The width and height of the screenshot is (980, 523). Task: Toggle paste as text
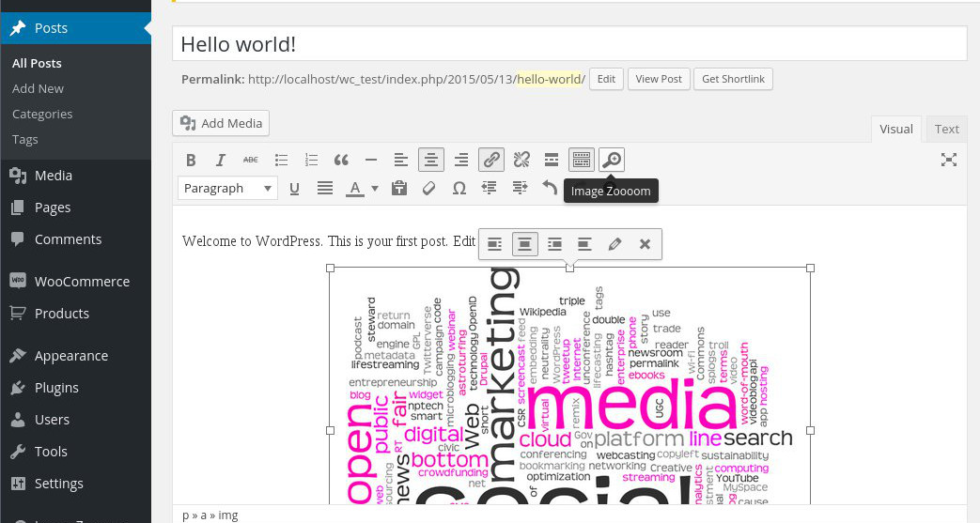pyautogui.click(x=399, y=188)
